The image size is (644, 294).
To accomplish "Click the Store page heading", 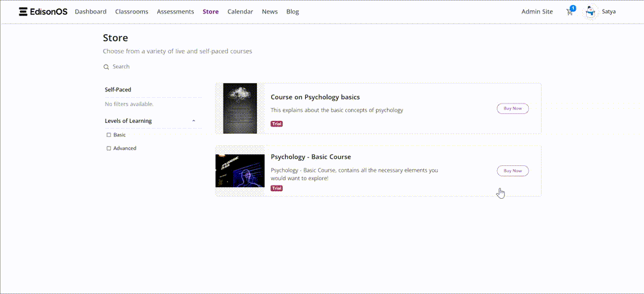I will 115,38.
